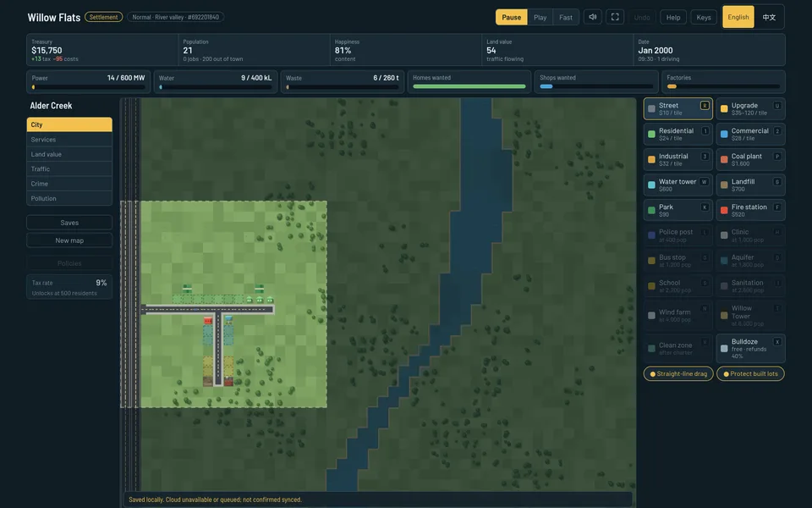812x508 pixels.
Task: Pause the simulation
Action: [x=511, y=17]
